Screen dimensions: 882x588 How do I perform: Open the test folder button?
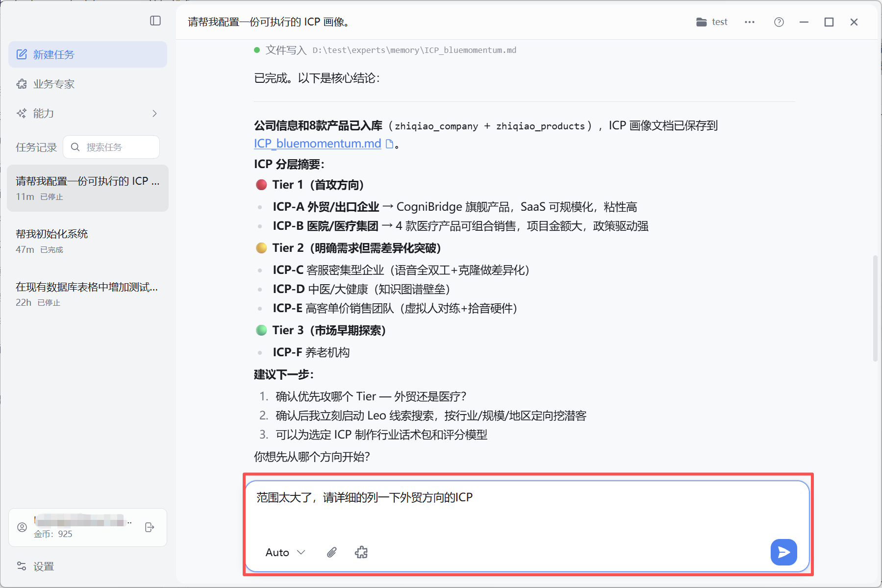pos(712,22)
